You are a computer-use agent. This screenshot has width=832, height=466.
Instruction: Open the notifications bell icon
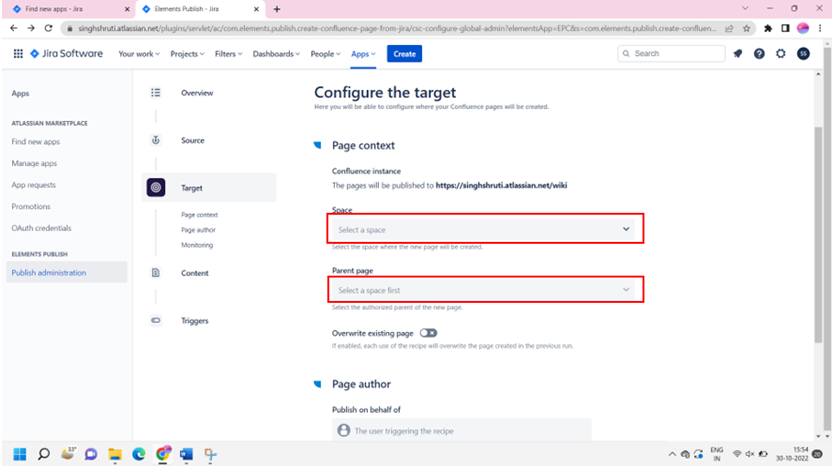pos(738,54)
